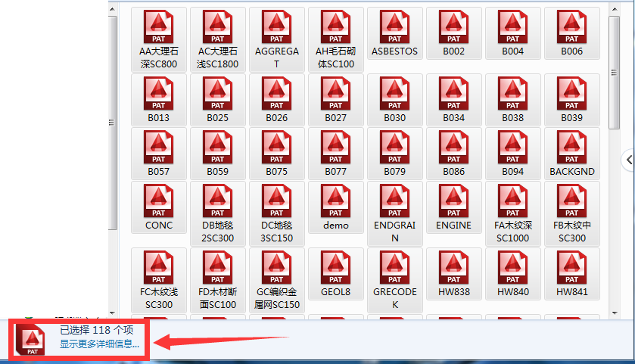The width and height of the screenshot is (635, 364).
Task: Select the GRECODEK PAT file
Action: pyautogui.click(x=395, y=280)
